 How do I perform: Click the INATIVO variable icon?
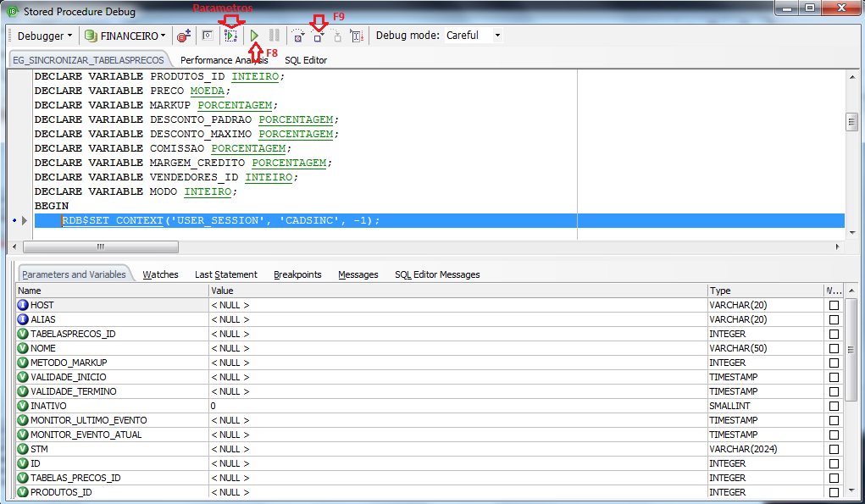(23, 406)
